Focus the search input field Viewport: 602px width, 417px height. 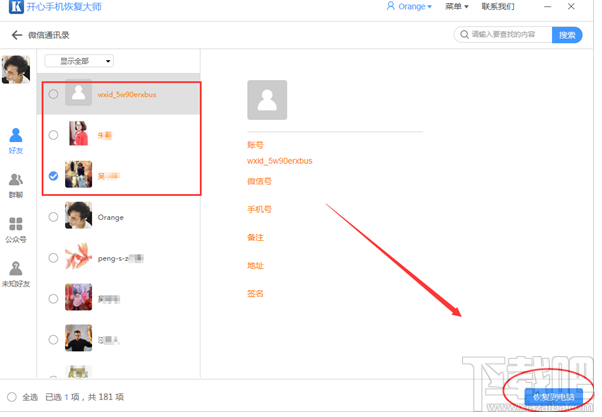pyautogui.click(x=503, y=35)
